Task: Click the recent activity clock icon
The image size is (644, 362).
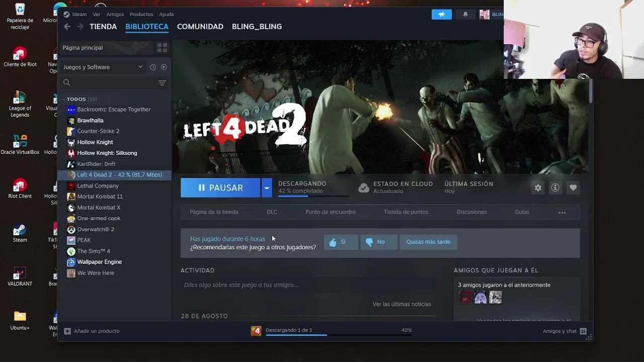Action: [153, 67]
